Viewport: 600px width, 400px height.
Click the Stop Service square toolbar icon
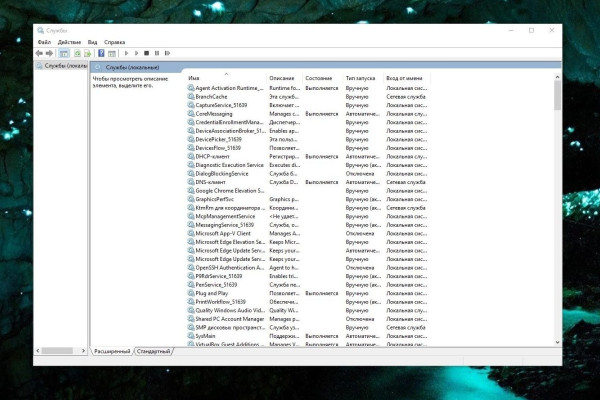(146, 53)
